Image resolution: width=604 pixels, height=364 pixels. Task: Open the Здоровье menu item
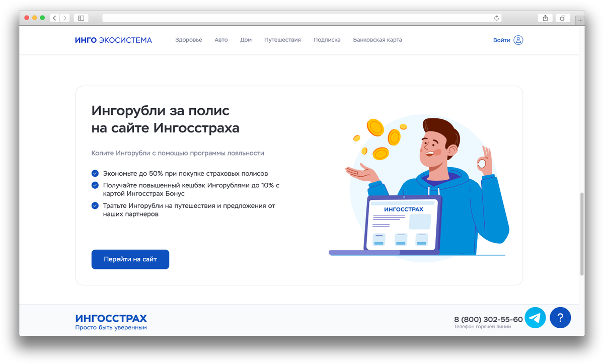(x=189, y=40)
